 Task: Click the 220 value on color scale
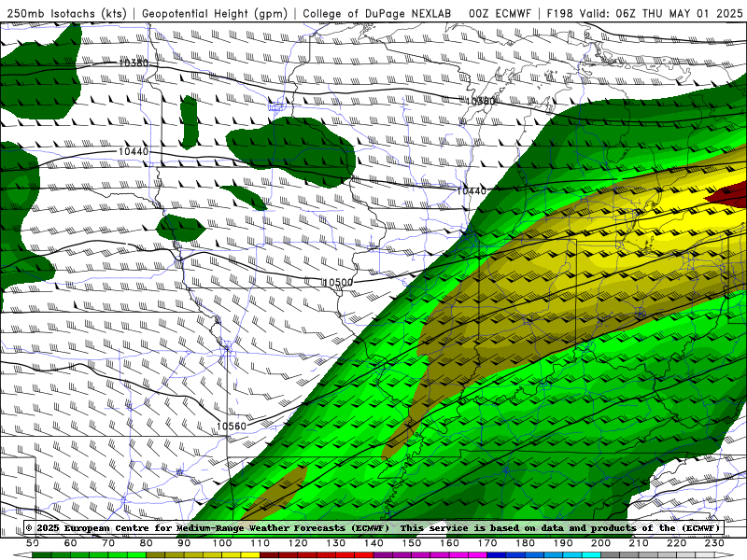point(676,543)
